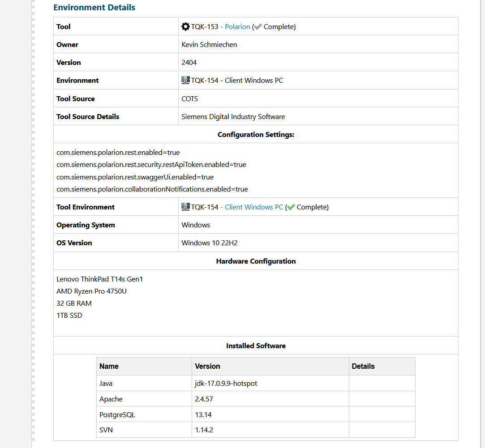485x448 pixels.
Task: Click the Hardware Configuration header row
Action: 256,261
